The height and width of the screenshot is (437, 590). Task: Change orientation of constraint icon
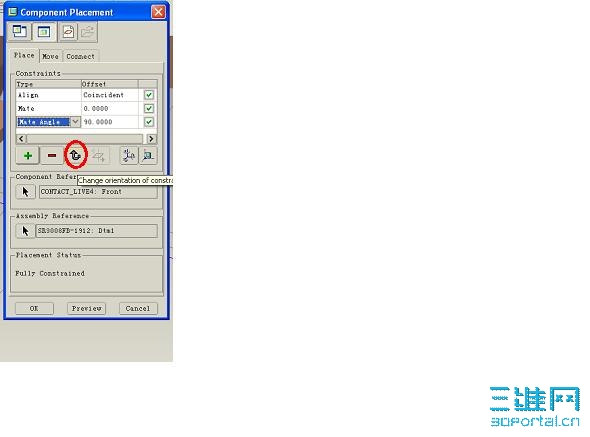point(75,155)
